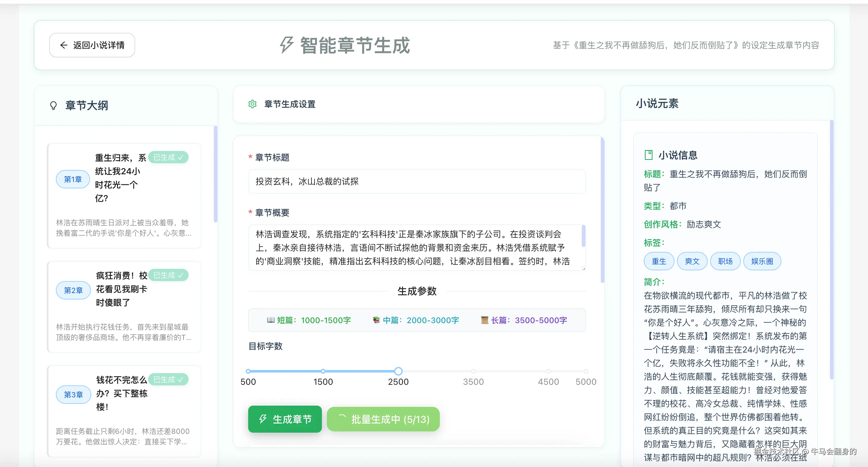Select the 娱乐圈 tag pill
The width and height of the screenshot is (868, 467).
tap(762, 261)
